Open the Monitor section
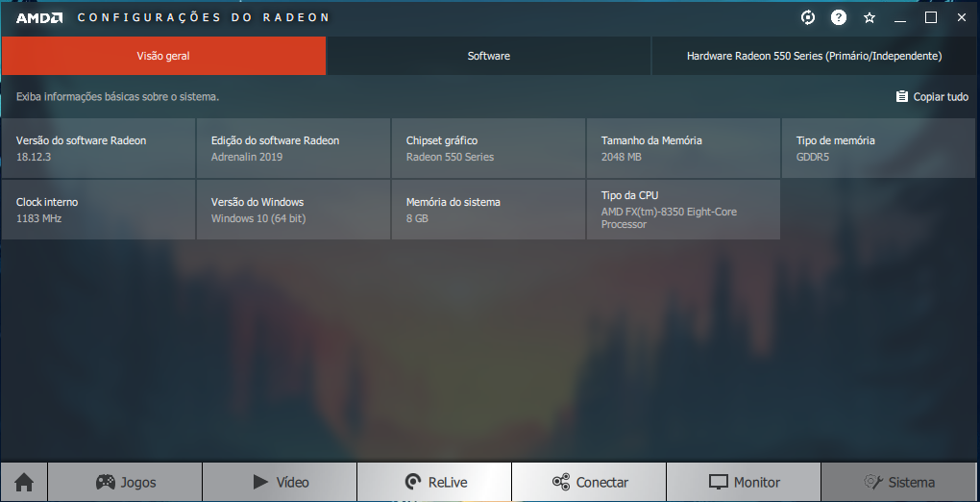 point(743,482)
